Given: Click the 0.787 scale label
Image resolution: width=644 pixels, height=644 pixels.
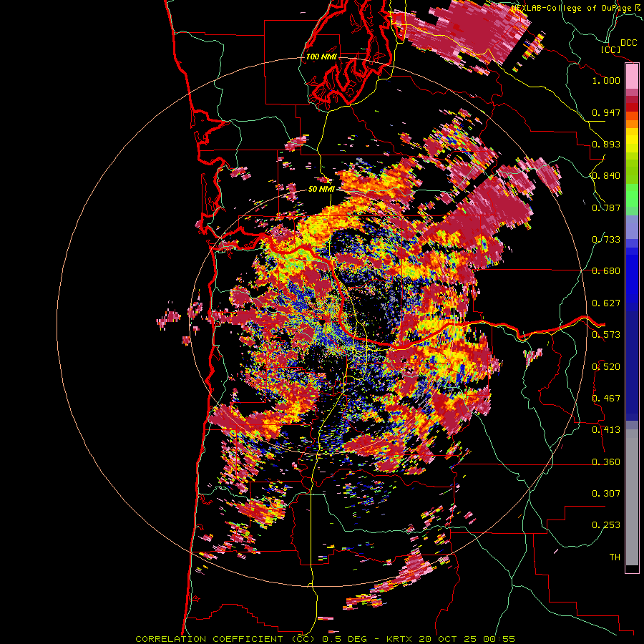Looking at the screenshot, I should 606,208.
